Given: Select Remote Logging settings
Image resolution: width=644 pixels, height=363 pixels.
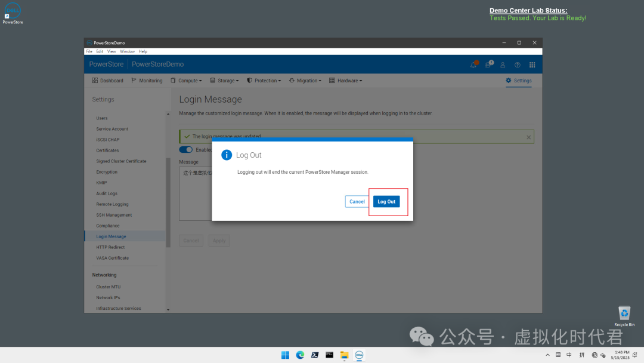Looking at the screenshot, I should click(x=112, y=204).
